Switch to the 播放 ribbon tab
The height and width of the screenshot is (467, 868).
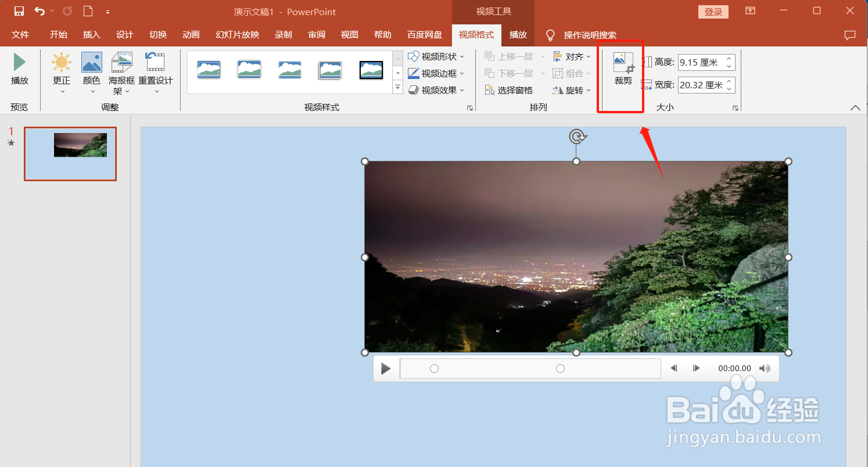pos(518,35)
